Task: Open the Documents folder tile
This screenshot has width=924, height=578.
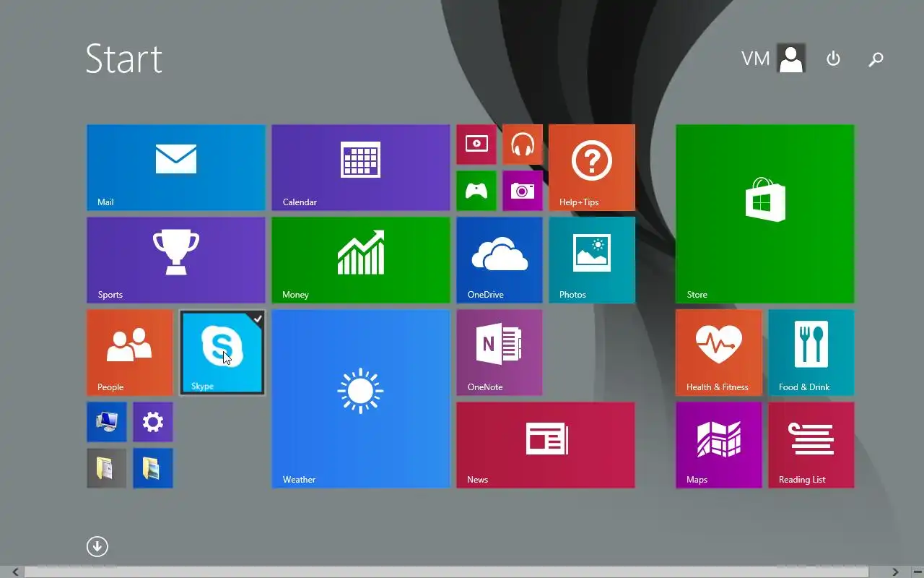Action: tap(107, 468)
